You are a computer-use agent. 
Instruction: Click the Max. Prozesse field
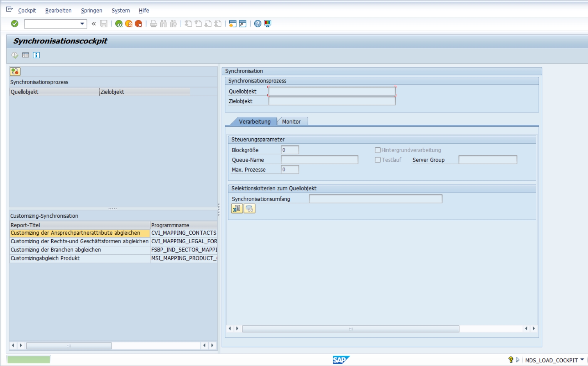point(290,170)
